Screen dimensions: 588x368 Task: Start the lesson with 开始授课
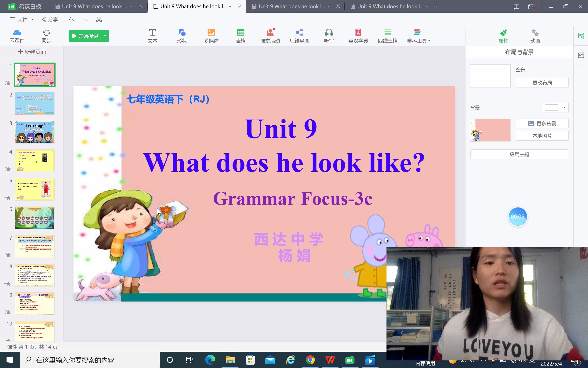coord(85,36)
